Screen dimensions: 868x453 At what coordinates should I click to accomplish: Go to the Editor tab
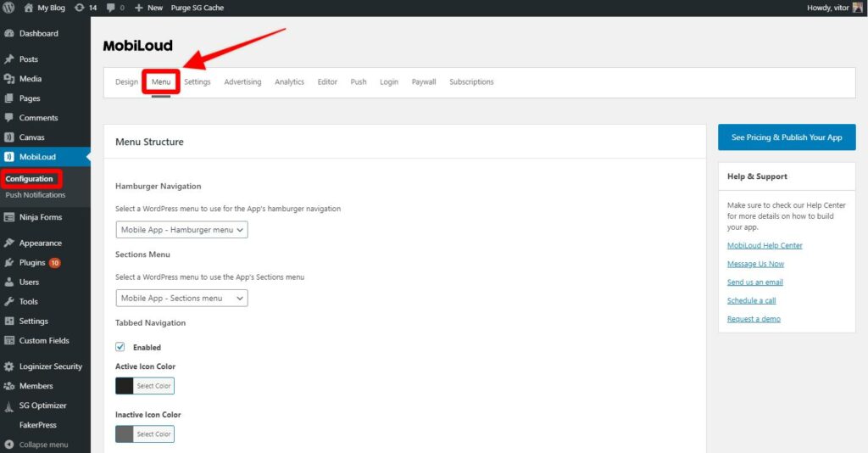tap(327, 82)
